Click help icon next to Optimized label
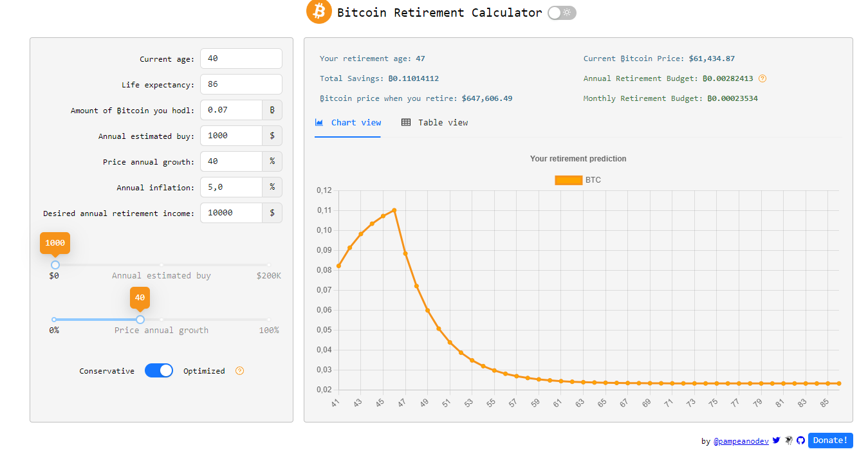The image size is (868, 472). (239, 371)
